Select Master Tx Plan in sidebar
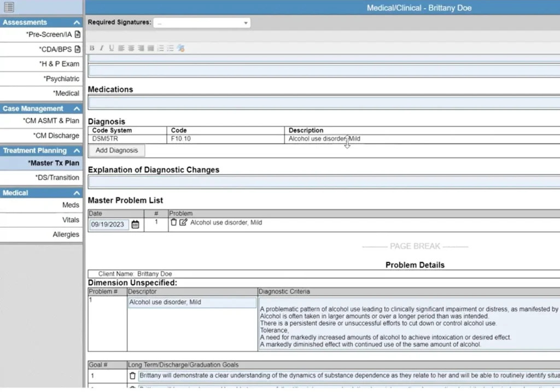560x392 pixels. (42, 163)
